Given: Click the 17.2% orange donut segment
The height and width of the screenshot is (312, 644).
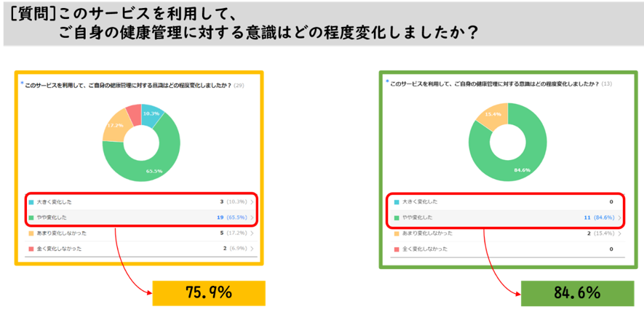Looking at the screenshot, I should click(114, 125).
